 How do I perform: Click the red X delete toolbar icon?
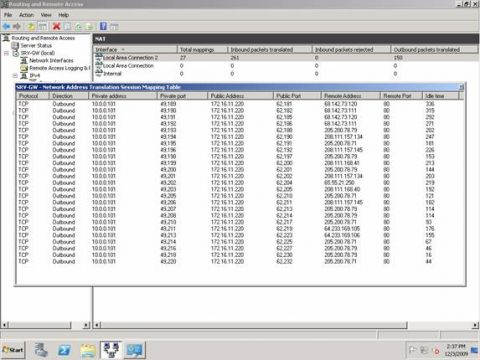click(x=57, y=26)
